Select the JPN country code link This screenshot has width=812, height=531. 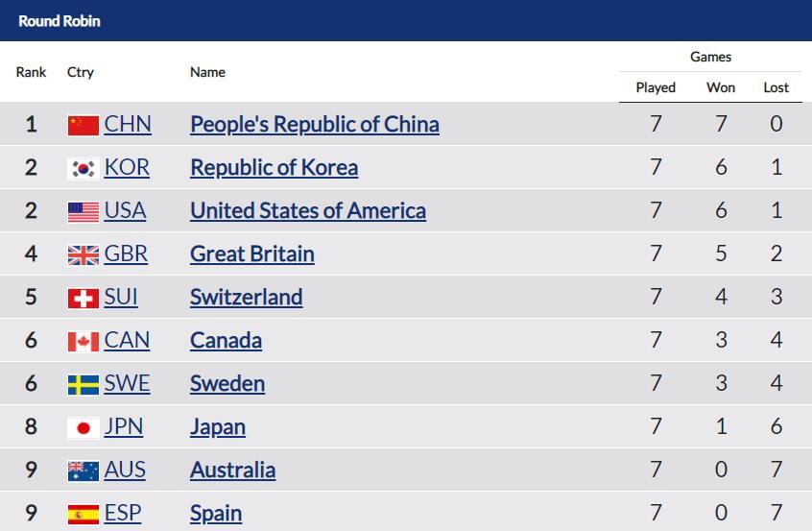[x=123, y=427]
